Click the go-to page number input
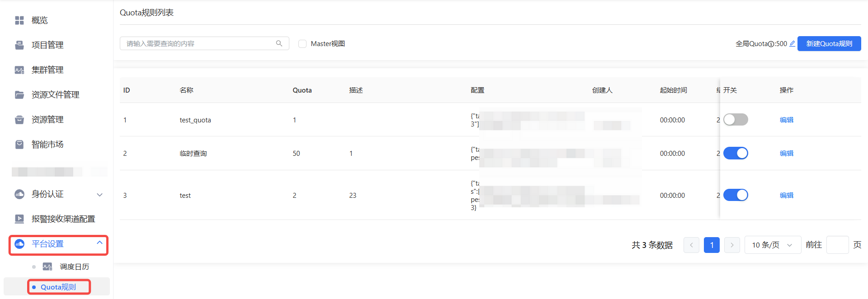 tap(837, 245)
